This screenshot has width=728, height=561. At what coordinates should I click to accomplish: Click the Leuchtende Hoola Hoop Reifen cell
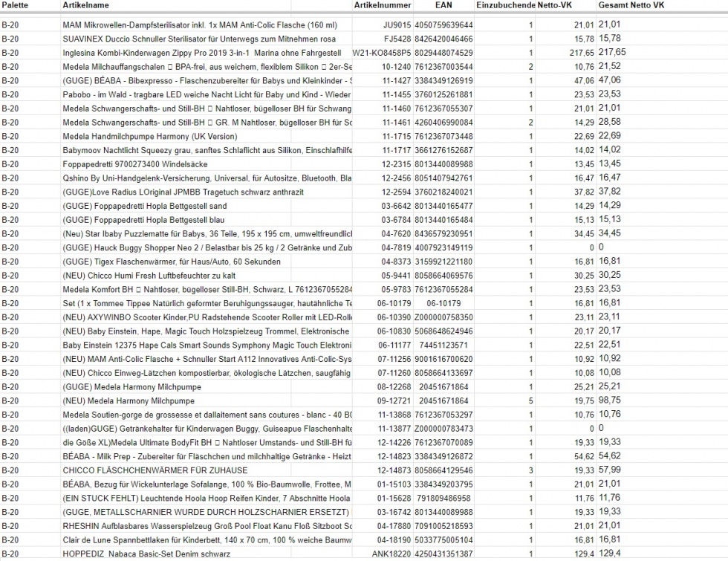(207, 499)
